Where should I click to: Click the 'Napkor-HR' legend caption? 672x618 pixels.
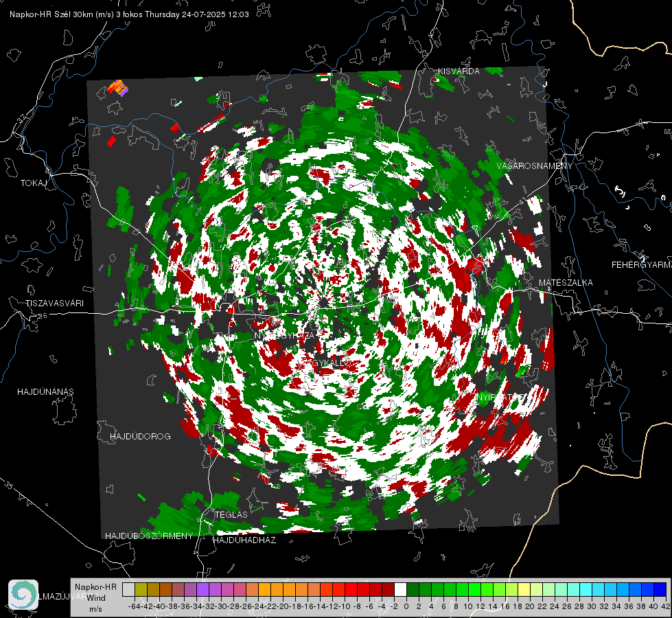click(x=95, y=587)
